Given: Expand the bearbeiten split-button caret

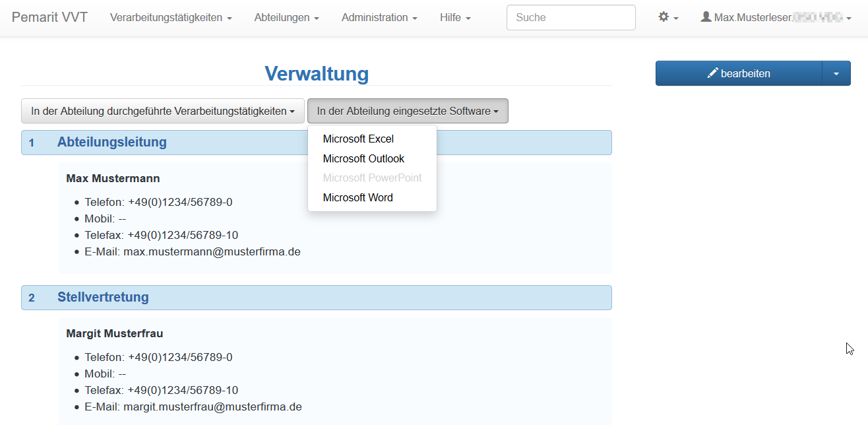Looking at the screenshot, I should (x=836, y=73).
